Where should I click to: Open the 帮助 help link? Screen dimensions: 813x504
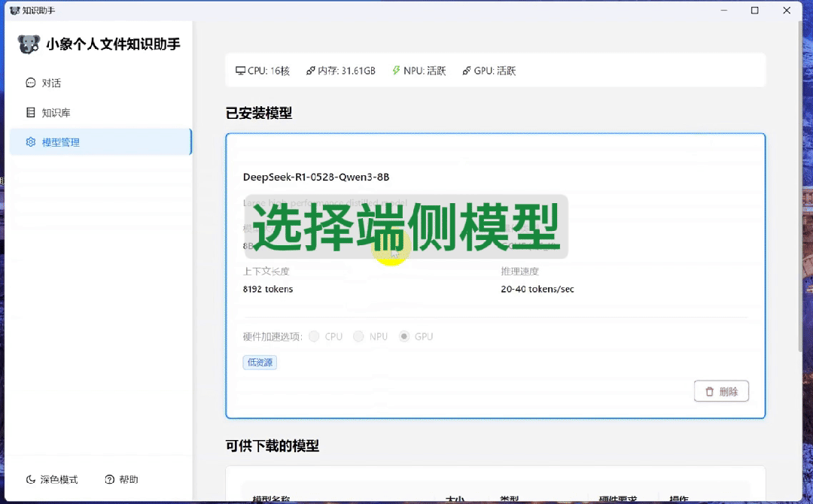tap(129, 479)
